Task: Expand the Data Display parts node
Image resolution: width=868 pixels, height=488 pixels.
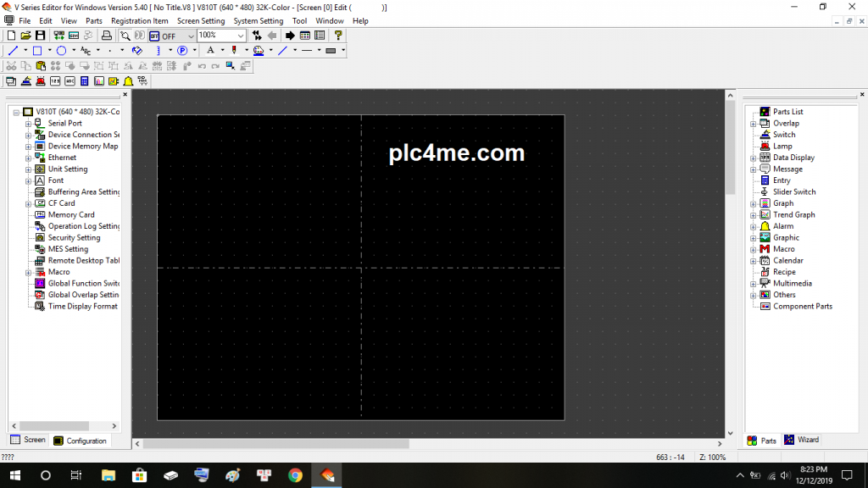Action: (754, 158)
